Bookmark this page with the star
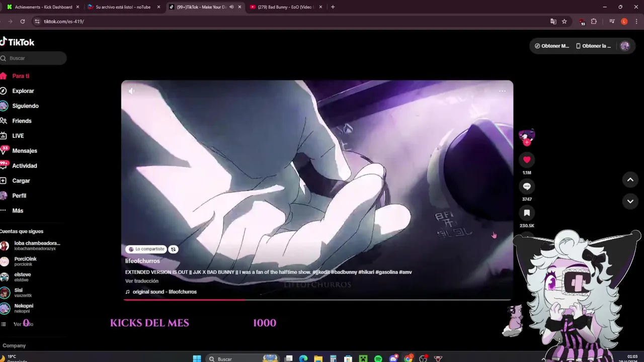Screen dimensions: 644x362 pyautogui.click(x=565, y=21)
